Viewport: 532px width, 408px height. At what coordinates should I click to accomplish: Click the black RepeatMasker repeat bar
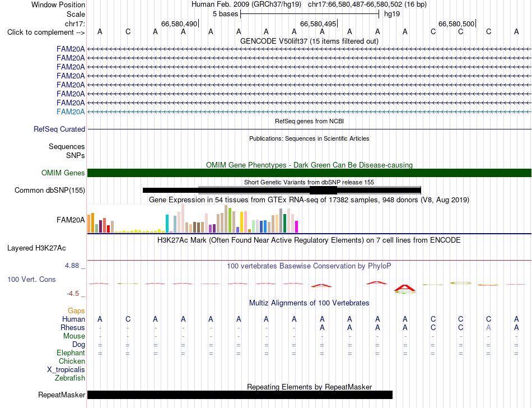point(240,395)
